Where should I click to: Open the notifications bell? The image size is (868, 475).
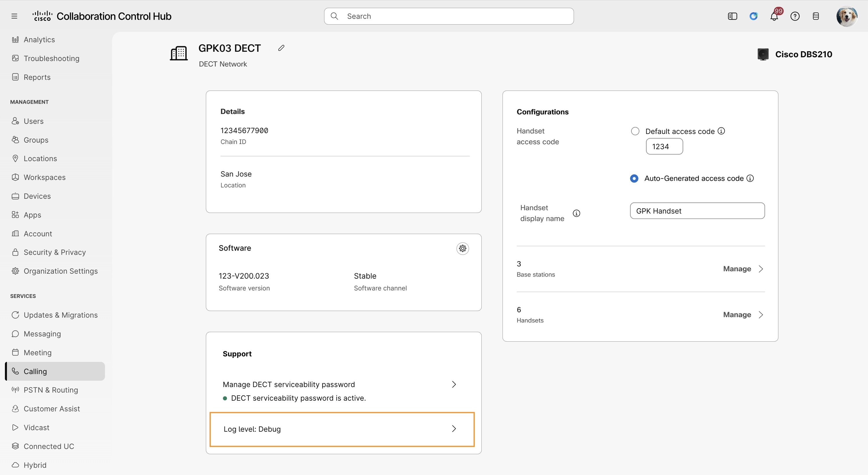pos(774,16)
